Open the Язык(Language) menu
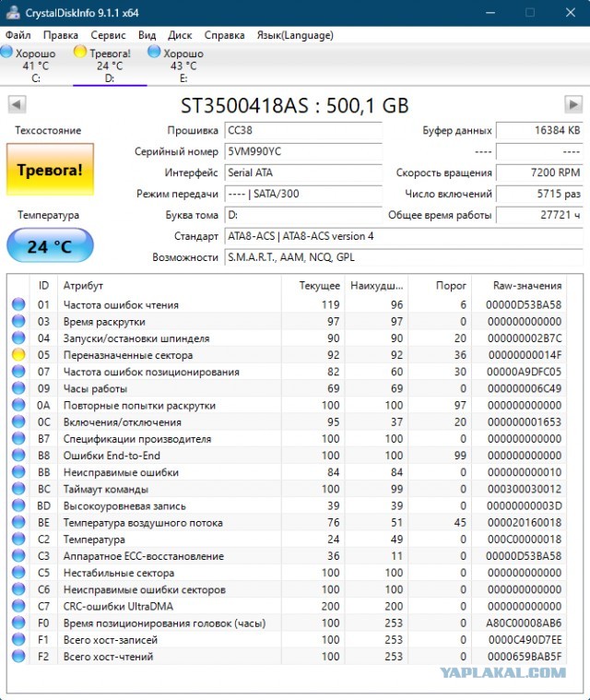This screenshot has height=700, width=590. pyautogui.click(x=295, y=35)
